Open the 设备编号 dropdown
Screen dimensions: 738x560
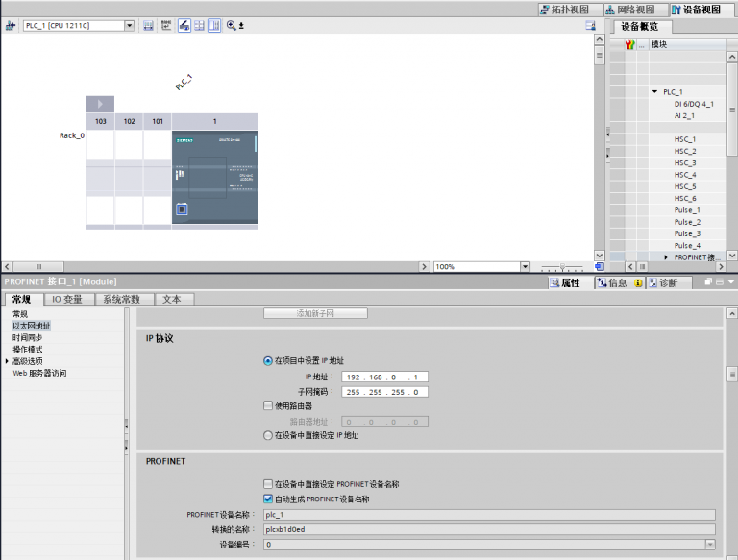[x=710, y=545]
